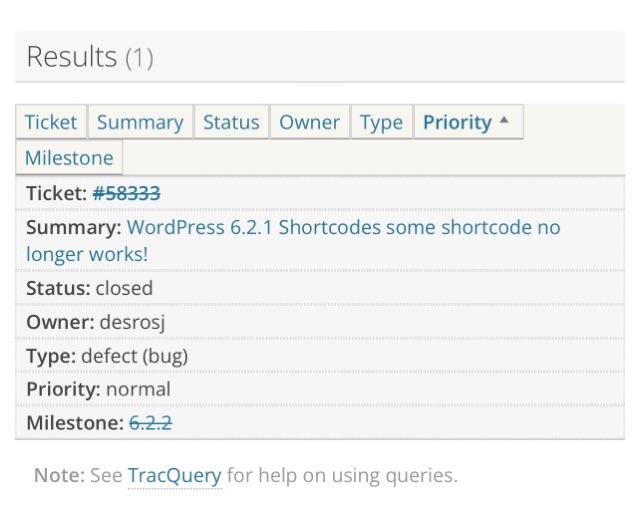Sort results by Ticket column
This screenshot has height=506, width=640.
coord(51,122)
